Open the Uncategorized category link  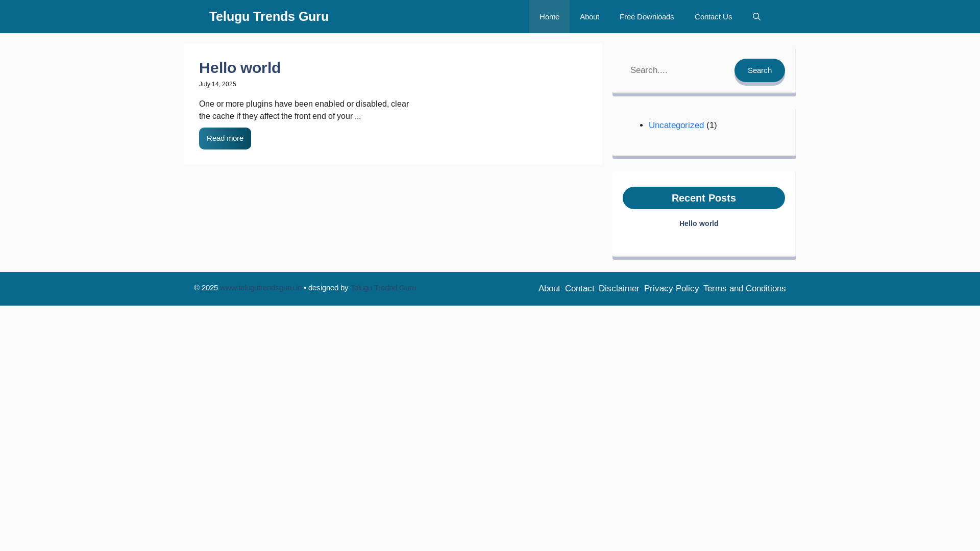pos(676,125)
